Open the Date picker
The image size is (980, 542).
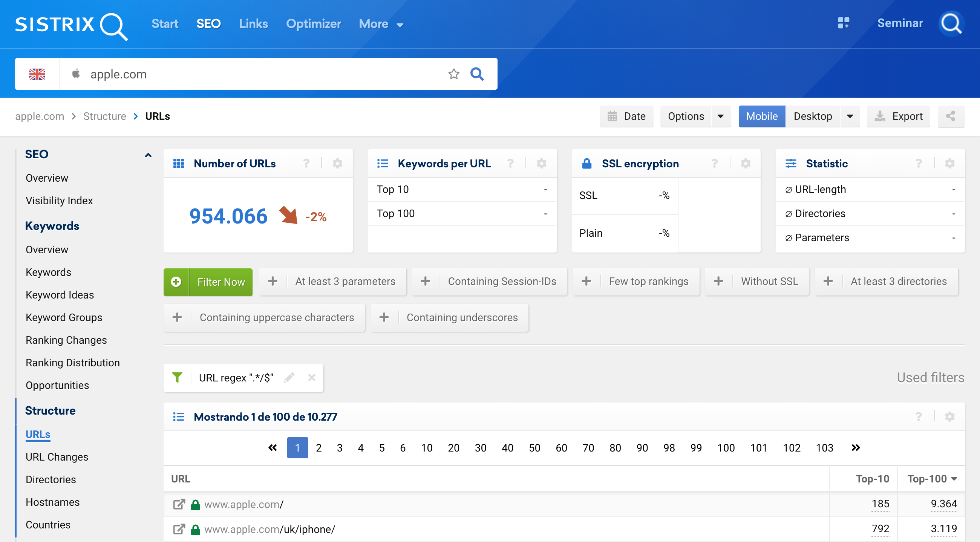click(626, 116)
